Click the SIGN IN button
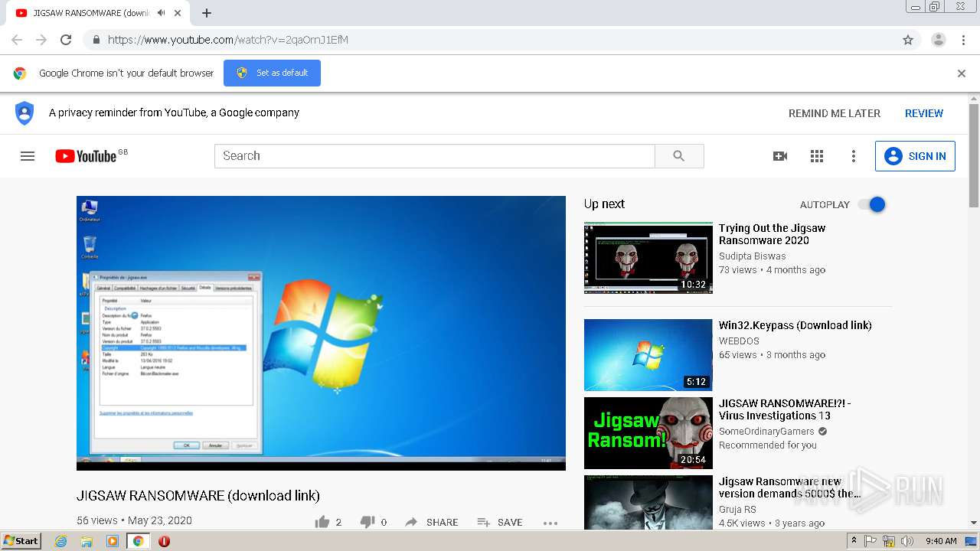 click(915, 156)
